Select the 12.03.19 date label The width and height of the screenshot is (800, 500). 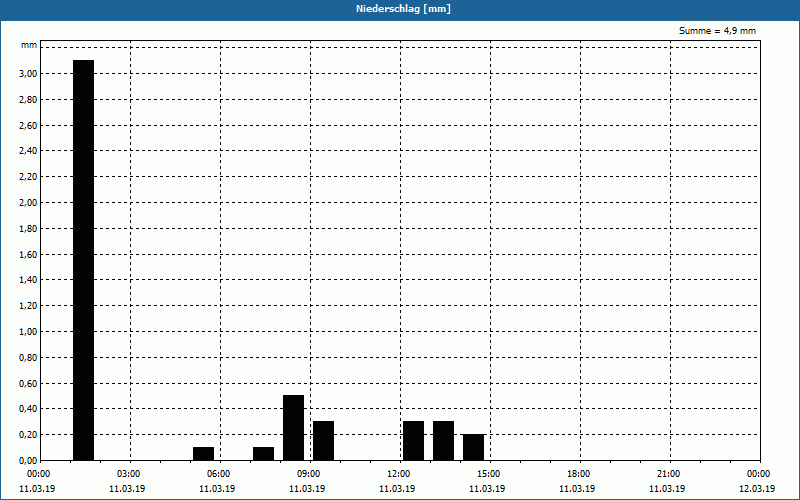(x=757, y=489)
